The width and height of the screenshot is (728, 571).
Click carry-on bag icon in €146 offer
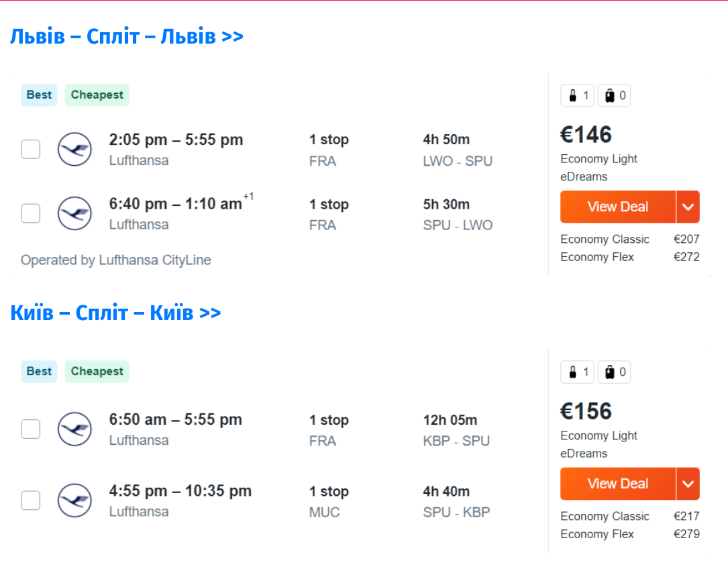(x=573, y=96)
